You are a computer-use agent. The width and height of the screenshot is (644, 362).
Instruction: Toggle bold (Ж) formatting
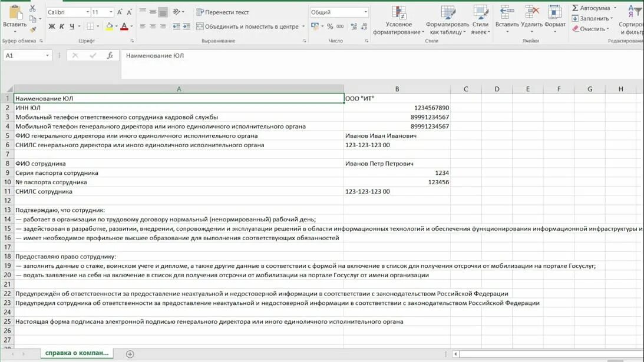click(x=52, y=26)
